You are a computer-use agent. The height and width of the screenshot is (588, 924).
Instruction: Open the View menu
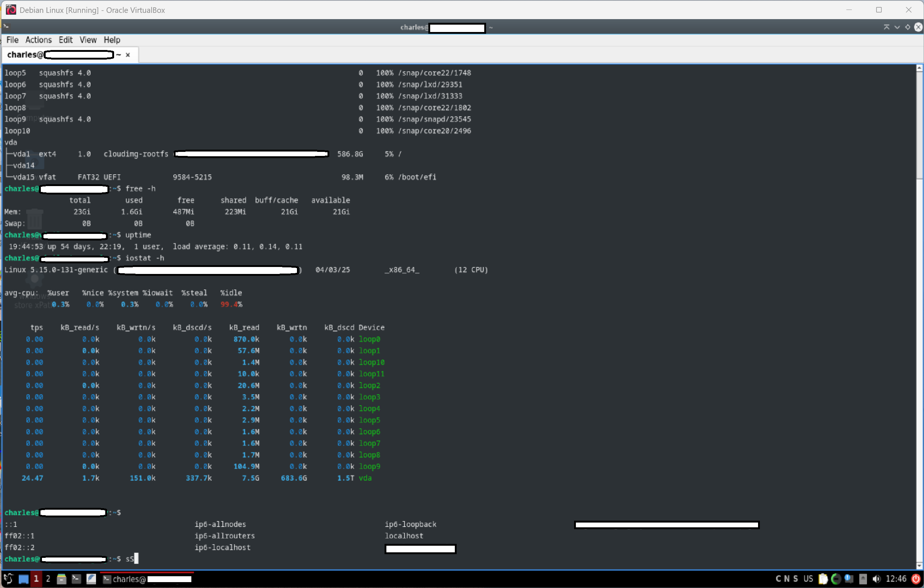[x=88, y=40]
